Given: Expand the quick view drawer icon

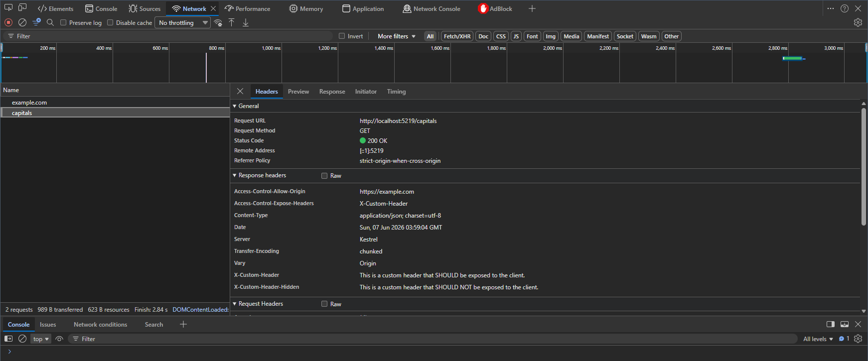Looking at the screenshot, I should click(845, 324).
